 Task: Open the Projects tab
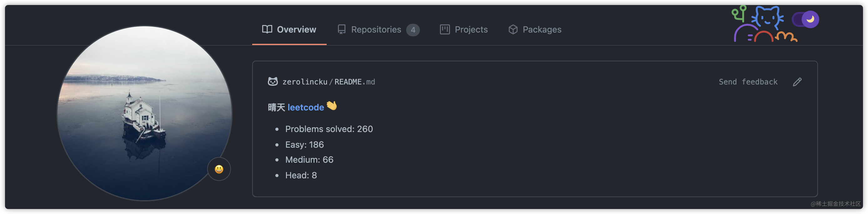[x=464, y=30]
